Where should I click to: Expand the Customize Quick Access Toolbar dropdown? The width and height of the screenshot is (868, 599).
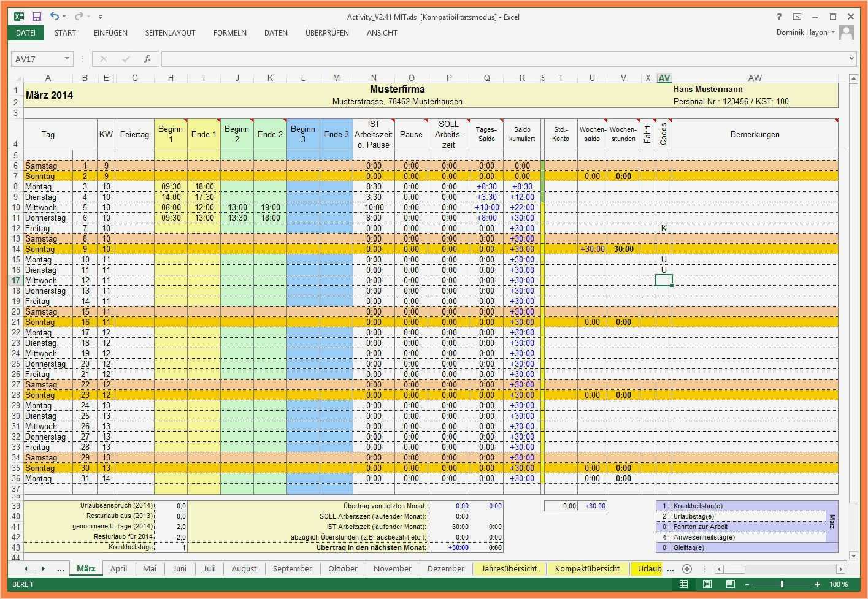[x=99, y=17]
